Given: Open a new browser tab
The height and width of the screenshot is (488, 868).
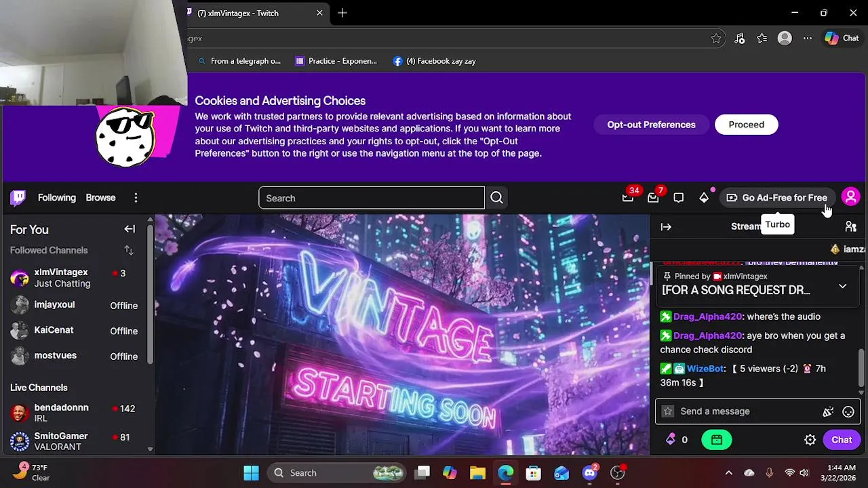Looking at the screenshot, I should pyautogui.click(x=342, y=13).
